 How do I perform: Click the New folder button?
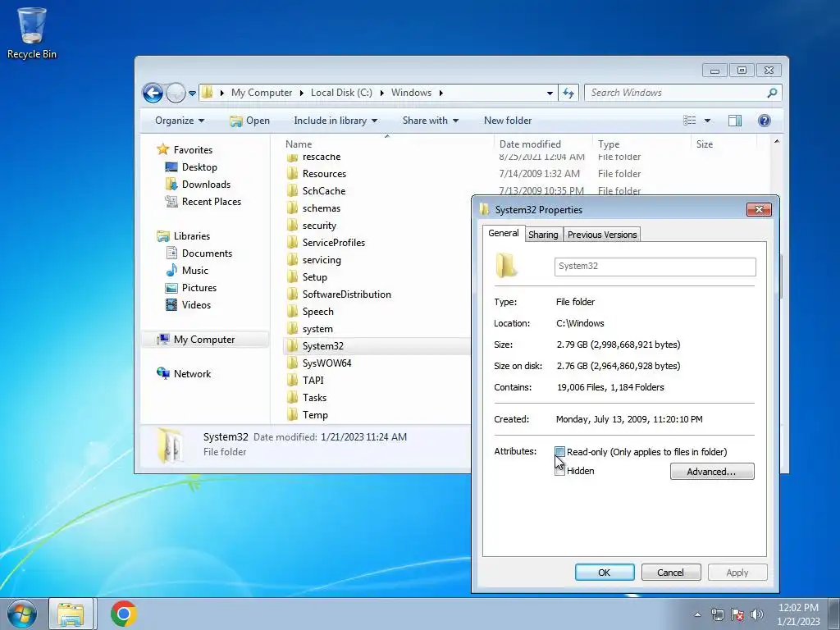click(x=508, y=121)
